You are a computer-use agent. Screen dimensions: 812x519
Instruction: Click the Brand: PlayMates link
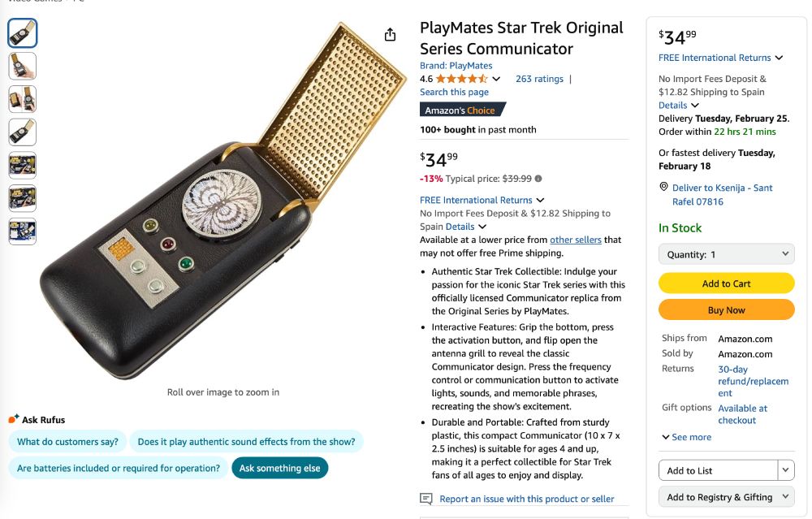(456, 66)
